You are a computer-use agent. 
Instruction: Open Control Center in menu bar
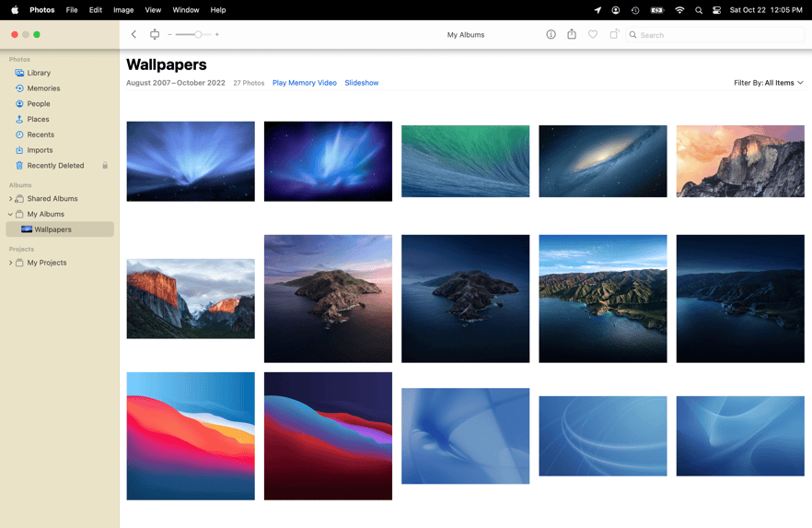[x=716, y=10]
